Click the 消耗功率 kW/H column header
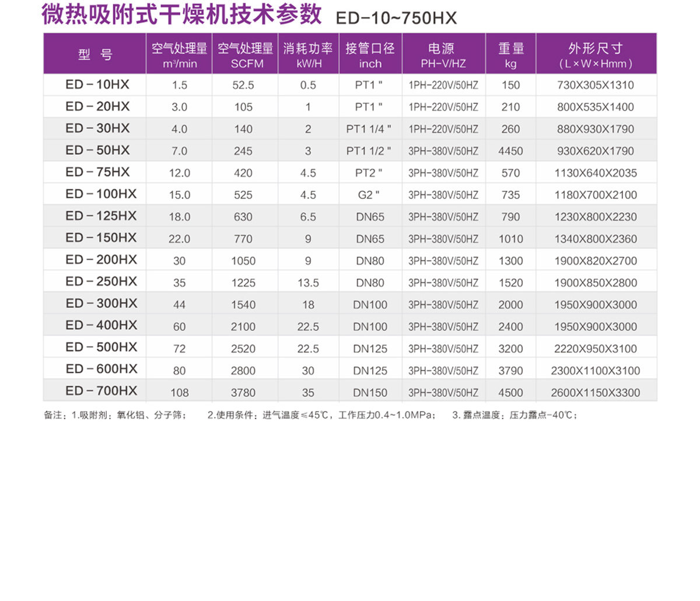This screenshot has width=700, height=601. click(x=308, y=55)
